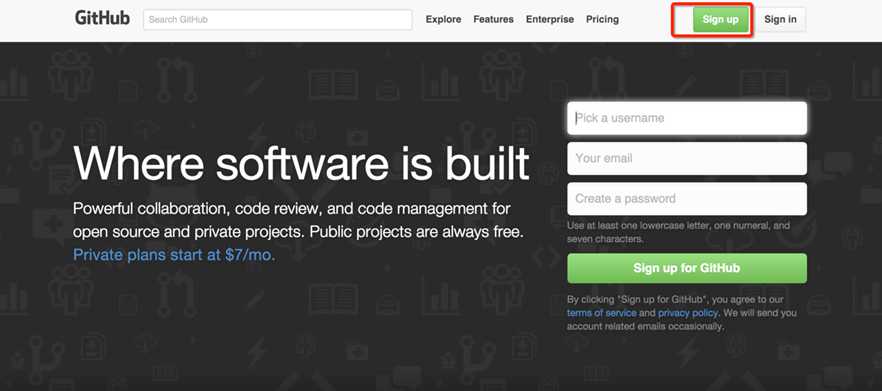
Task: Open the privacy policy link
Action: point(688,313)
